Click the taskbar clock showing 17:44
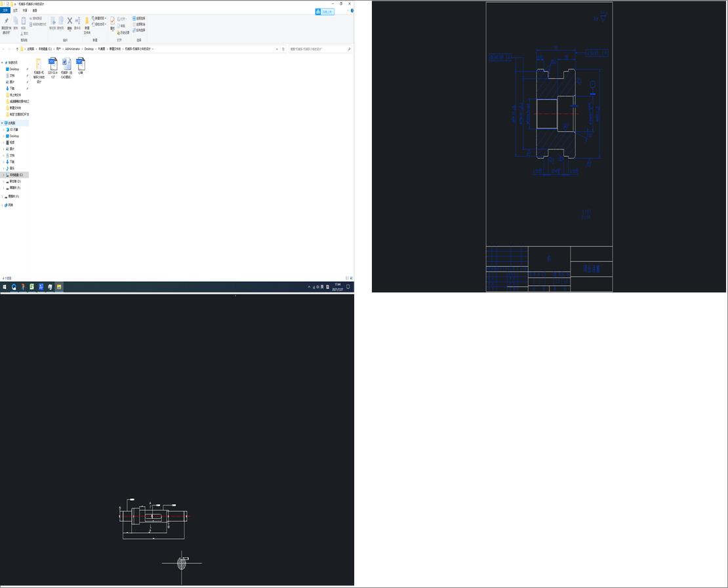Image resolution: width=728 pixels, height=588 pixels. point(338,287)
